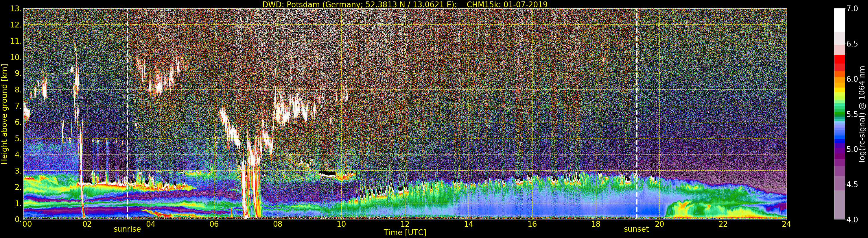Click the height axis tick label '0.'
Viewport: 868px width, 238px height.
(18, 220)
